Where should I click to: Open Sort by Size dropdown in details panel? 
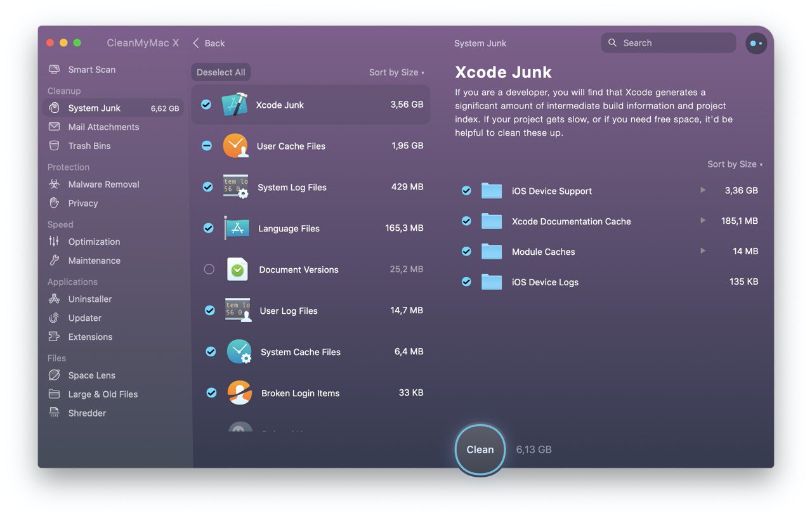click(x=735, y=164)
